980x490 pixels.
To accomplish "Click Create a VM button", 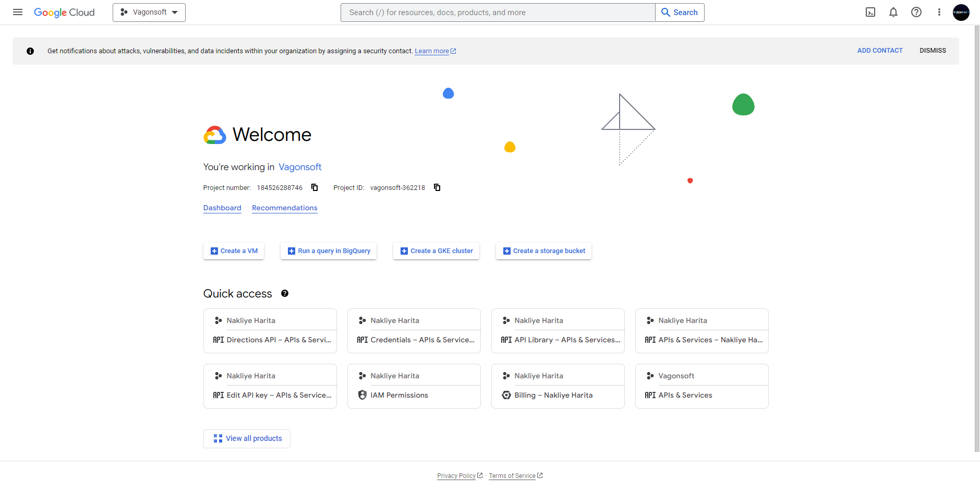I will click(234, 251).
